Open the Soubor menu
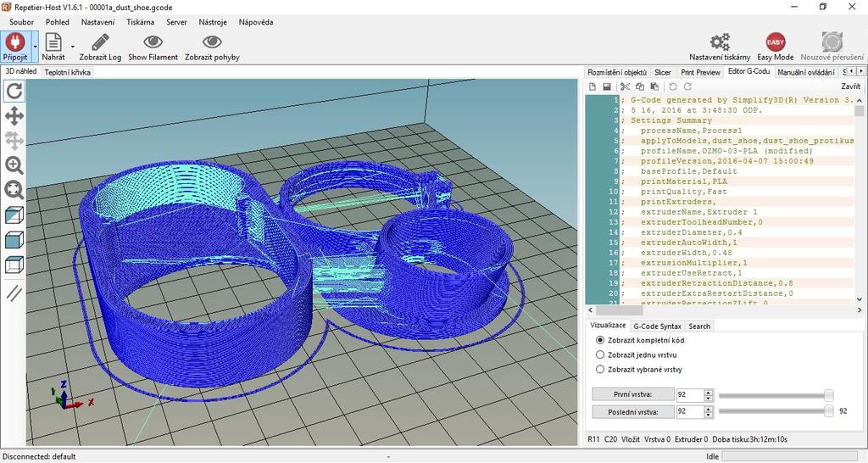Image resolution: width=868 pixels, height=463 pixels. tap(21, 22)
